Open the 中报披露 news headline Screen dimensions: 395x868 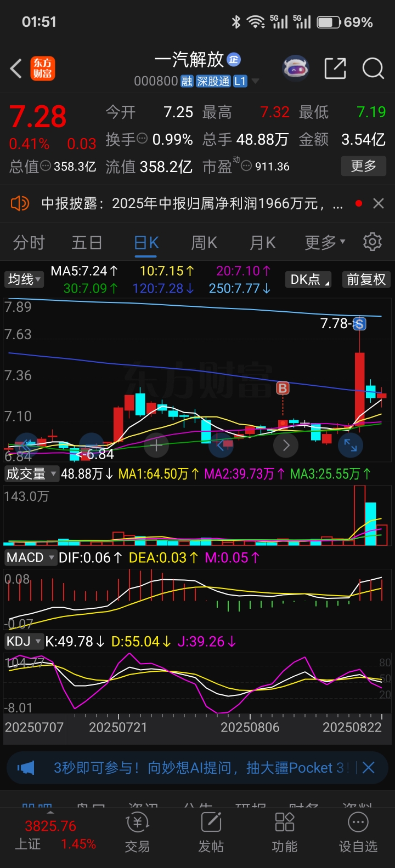pos(192,204)
